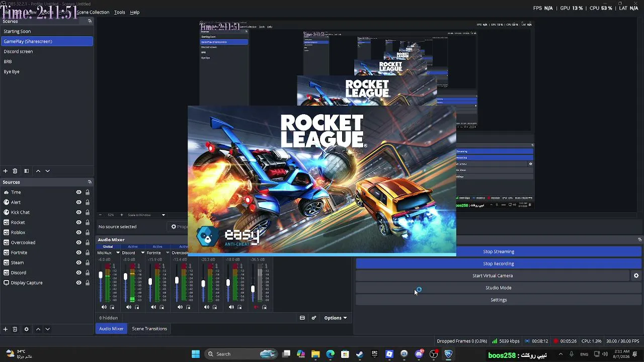The width and height of the screenshot is (644, 362).
Task: Open Fortnite channel dropdown arrow in mixer
Action: 168,253
